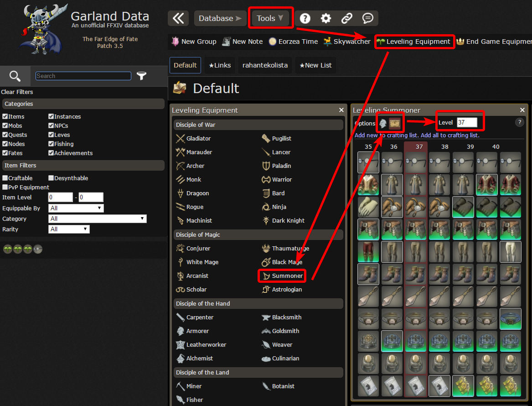532x406 pixels.
Task: Select Fisher job
Action: pos(190,400)
